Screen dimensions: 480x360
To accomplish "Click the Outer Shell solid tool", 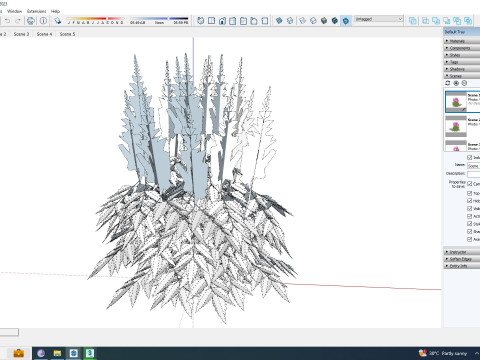I will pos(413,21).
